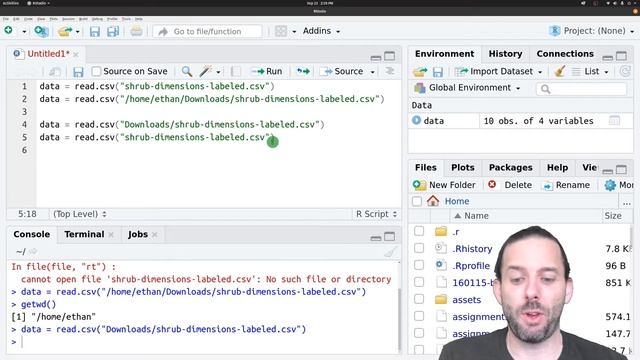
Task: Check the box for the assets folder
Action: [419, 299]
